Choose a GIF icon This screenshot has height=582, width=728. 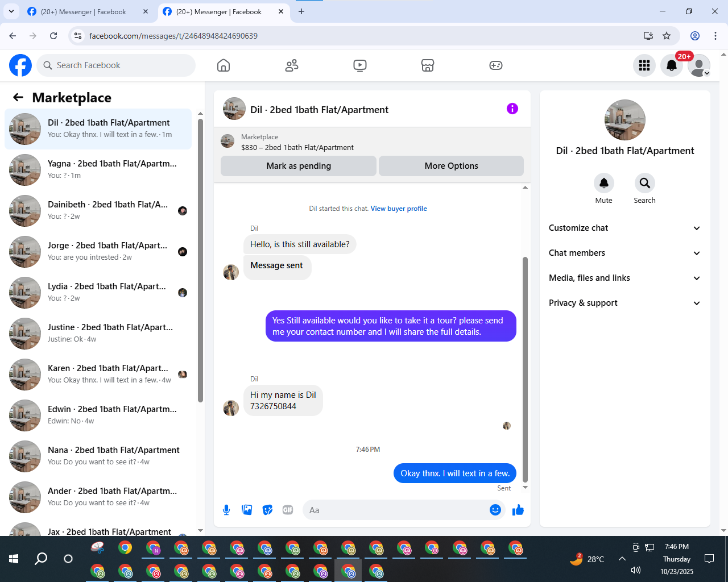point(288,510)
